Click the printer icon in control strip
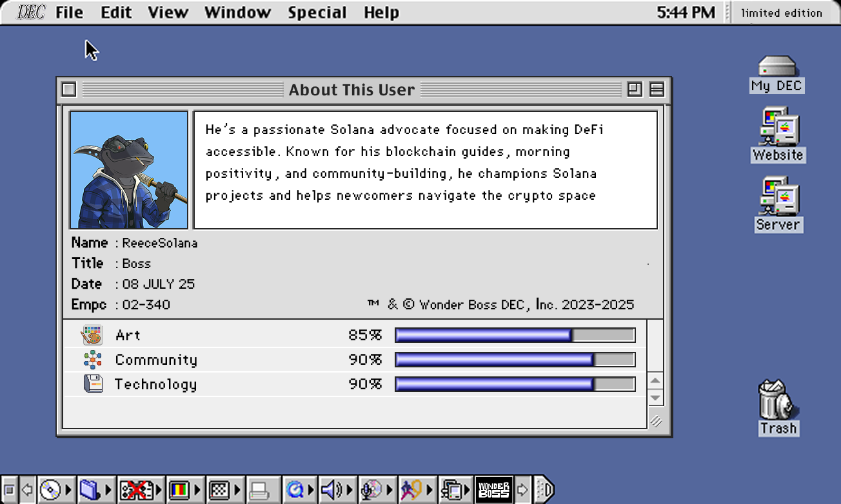This screenshot has width=841, height=504. tap(259, 490)
